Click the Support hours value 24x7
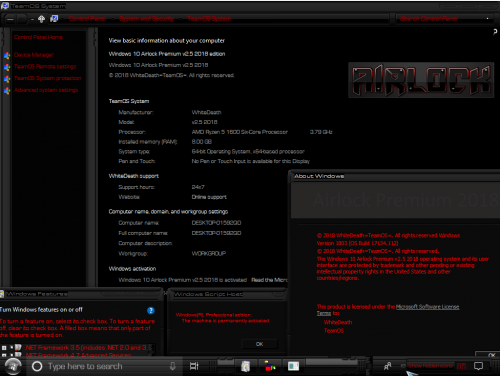 click(198, 187)
